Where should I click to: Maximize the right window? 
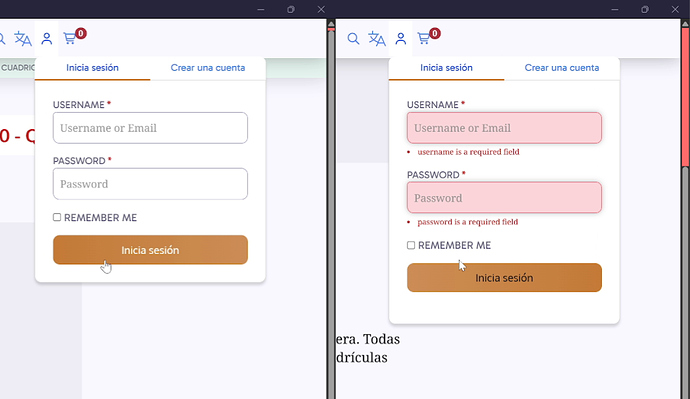pyautogui.click(x=645, y=9)
